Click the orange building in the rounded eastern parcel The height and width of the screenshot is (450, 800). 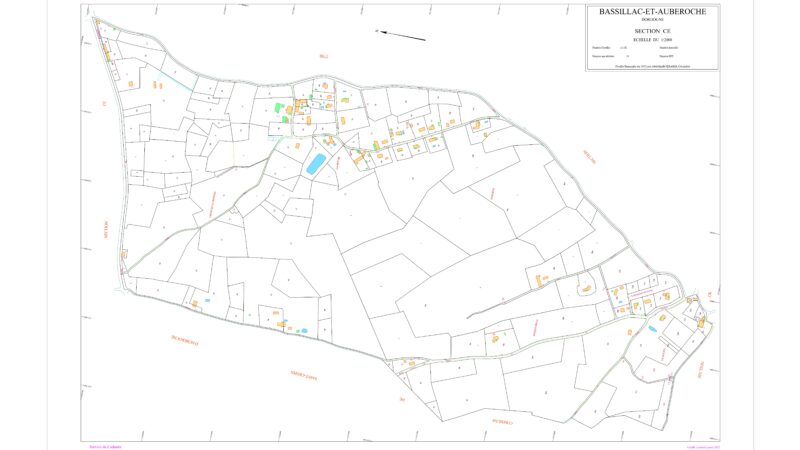(586, 289)
